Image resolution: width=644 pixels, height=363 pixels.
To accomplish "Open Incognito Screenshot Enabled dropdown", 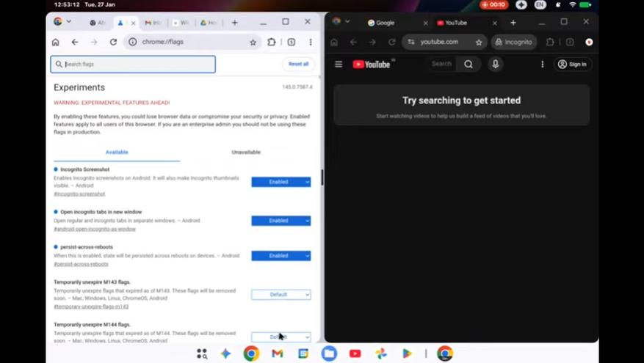I will click(x=281, y=182).
